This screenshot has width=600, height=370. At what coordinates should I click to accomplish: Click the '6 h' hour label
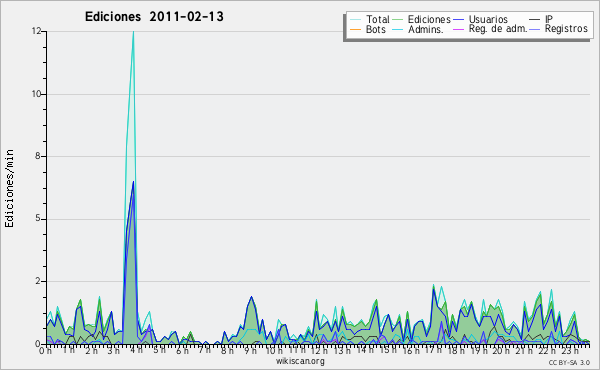click(x=182, y=351)
